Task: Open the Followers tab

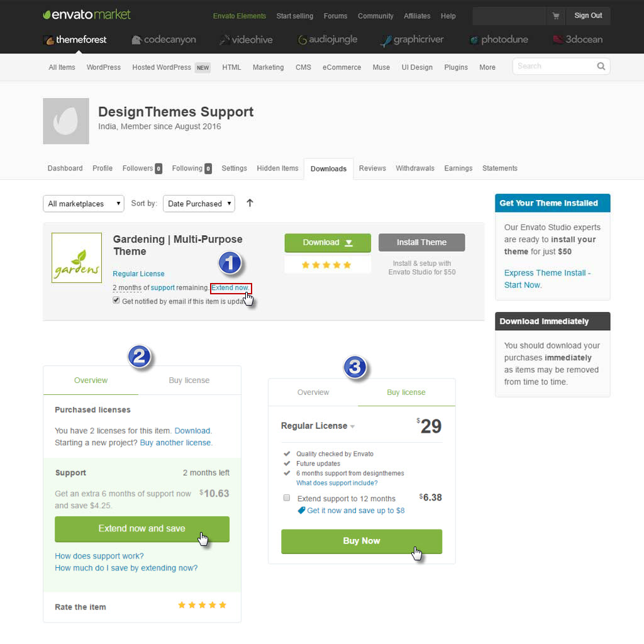Action: tap(142, 169)
